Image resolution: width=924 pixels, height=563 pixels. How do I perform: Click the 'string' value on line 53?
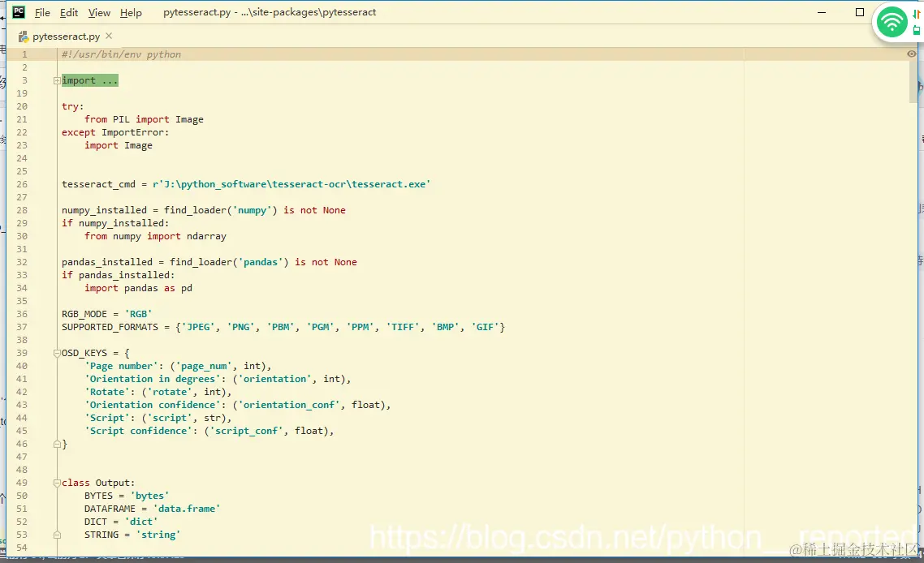click(158, 535)
